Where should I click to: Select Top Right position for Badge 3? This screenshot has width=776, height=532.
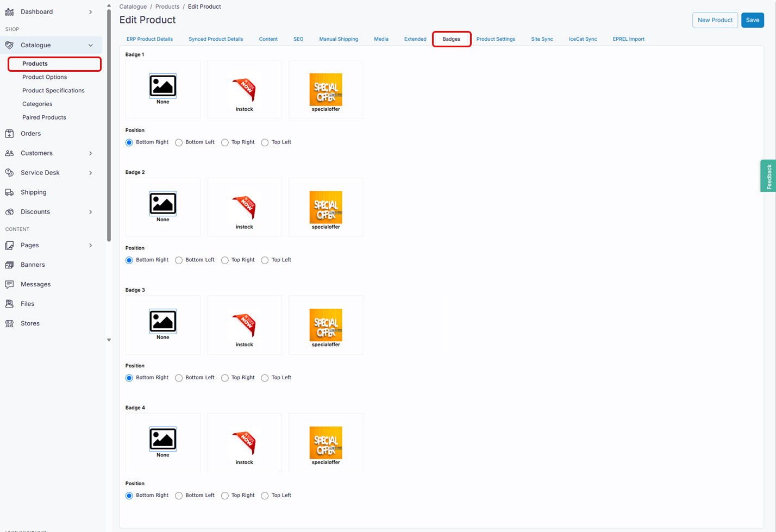click(224, 377)
